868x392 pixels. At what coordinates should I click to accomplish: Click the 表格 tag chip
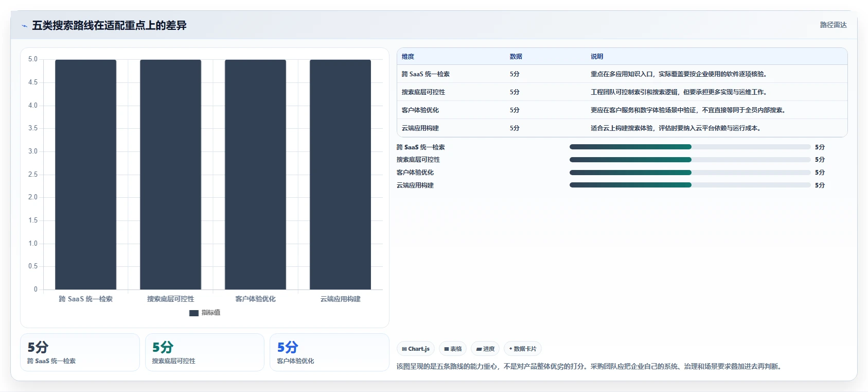453,349
